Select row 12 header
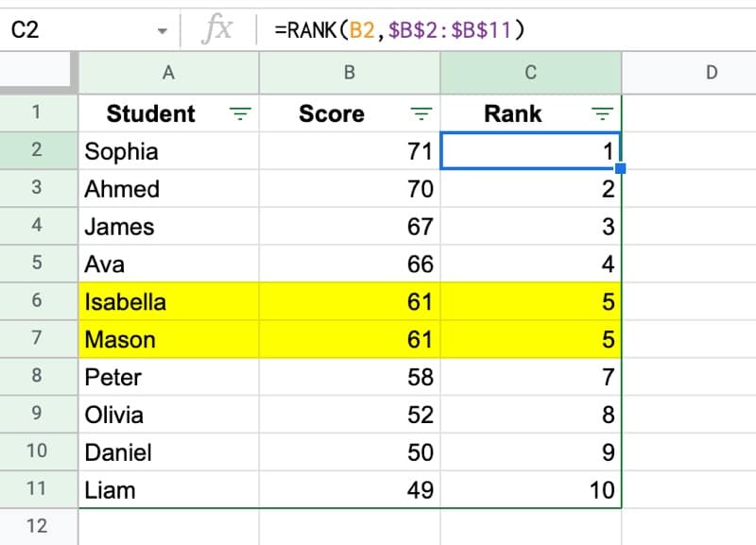This screenshot has height=545, width=756. pos(38,527)
